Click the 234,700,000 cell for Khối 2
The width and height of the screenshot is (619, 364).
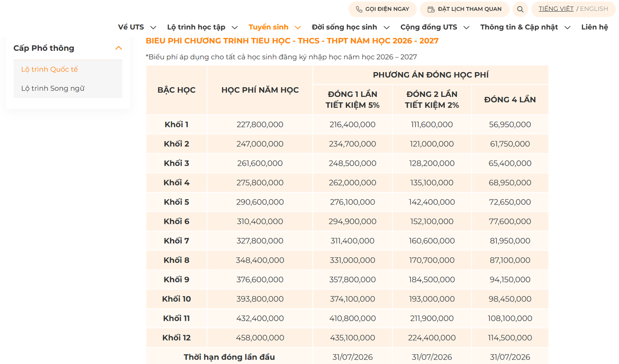352,144
